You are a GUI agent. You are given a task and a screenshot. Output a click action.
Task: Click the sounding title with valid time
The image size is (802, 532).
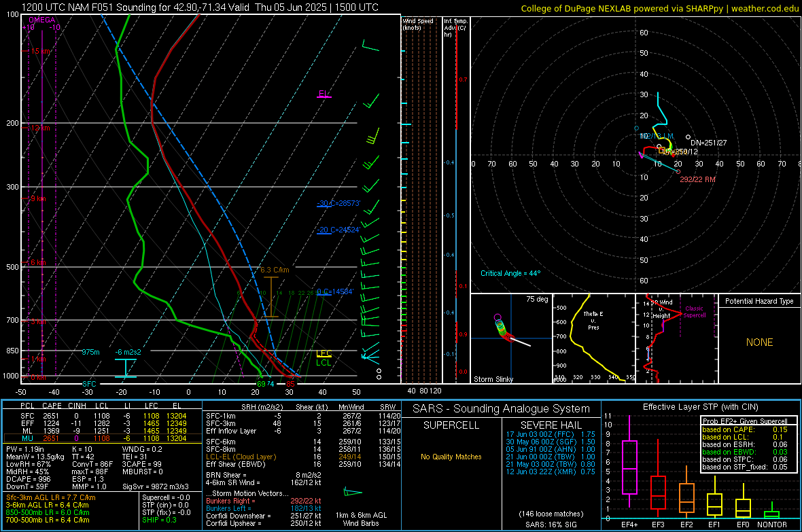coord(200,7)
